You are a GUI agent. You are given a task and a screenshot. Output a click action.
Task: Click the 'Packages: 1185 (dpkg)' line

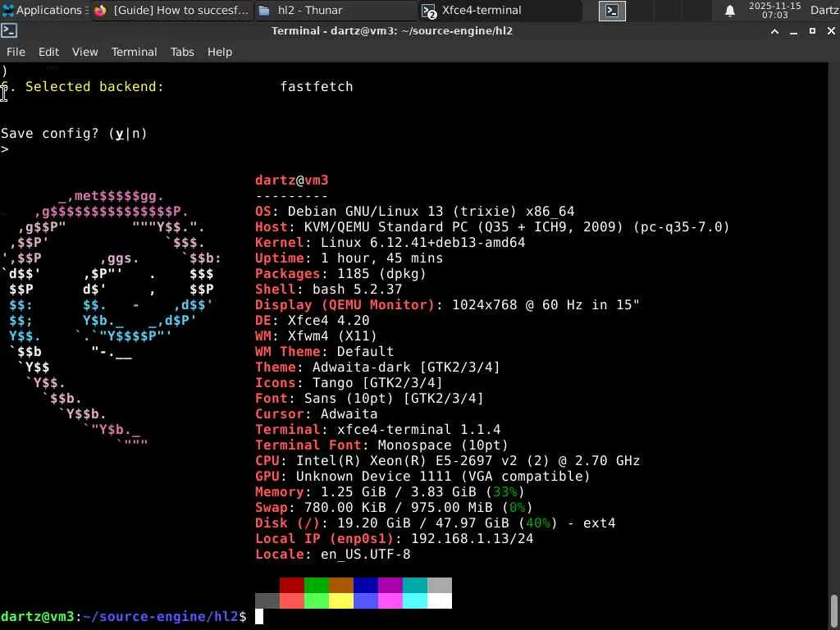[x=340, y=274]
